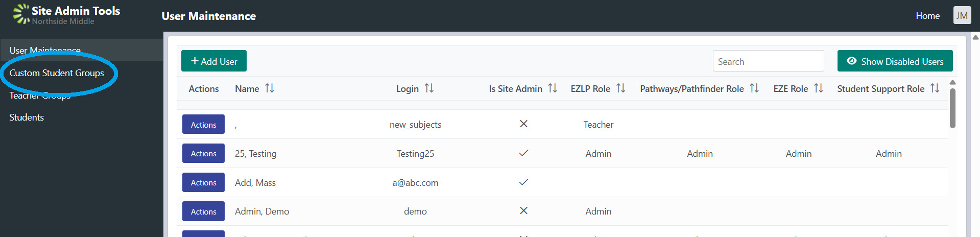The width and height of the screenshot is (980, 237).
Task: Click the login 'demo'
Action: tap(415, 211)
